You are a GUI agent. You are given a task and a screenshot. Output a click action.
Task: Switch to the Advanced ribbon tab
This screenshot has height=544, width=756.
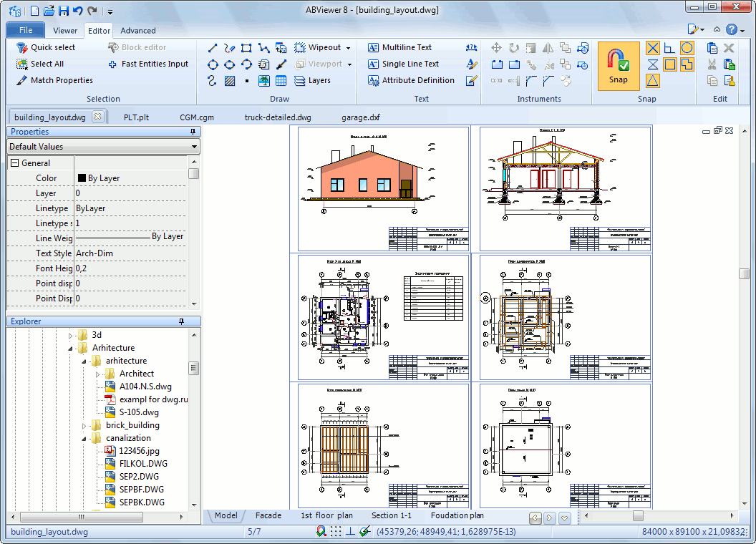(137, 31)
